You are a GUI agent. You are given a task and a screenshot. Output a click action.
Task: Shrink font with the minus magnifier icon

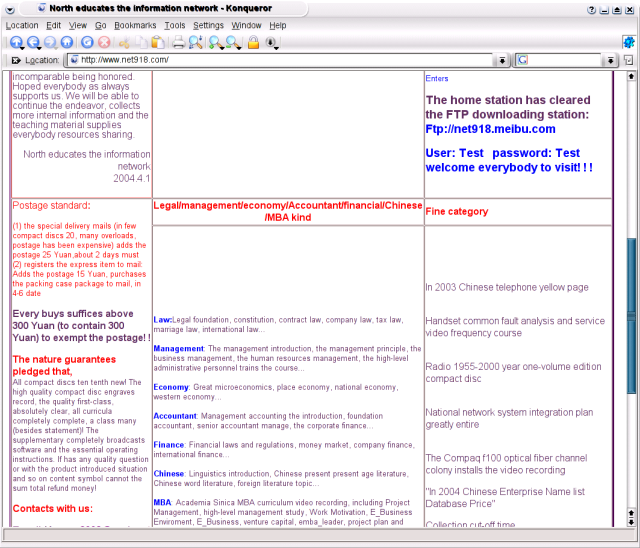233,42
